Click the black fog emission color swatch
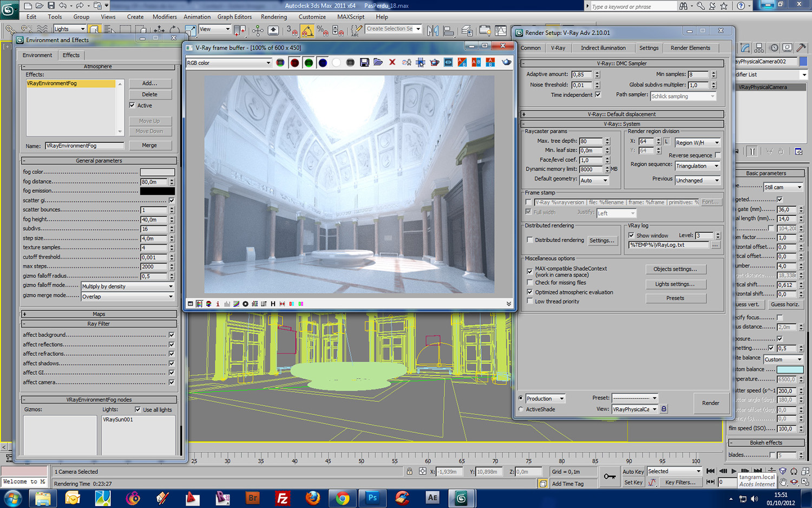 (x=157, y=191)
